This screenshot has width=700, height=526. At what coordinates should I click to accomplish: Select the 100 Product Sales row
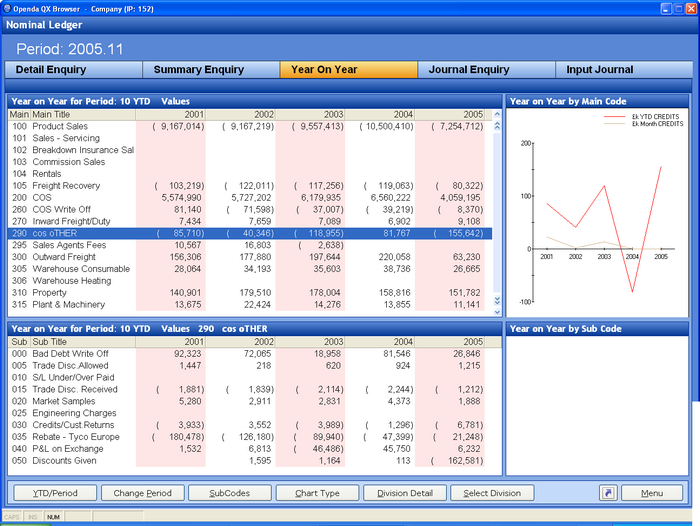tap(250, 126)
